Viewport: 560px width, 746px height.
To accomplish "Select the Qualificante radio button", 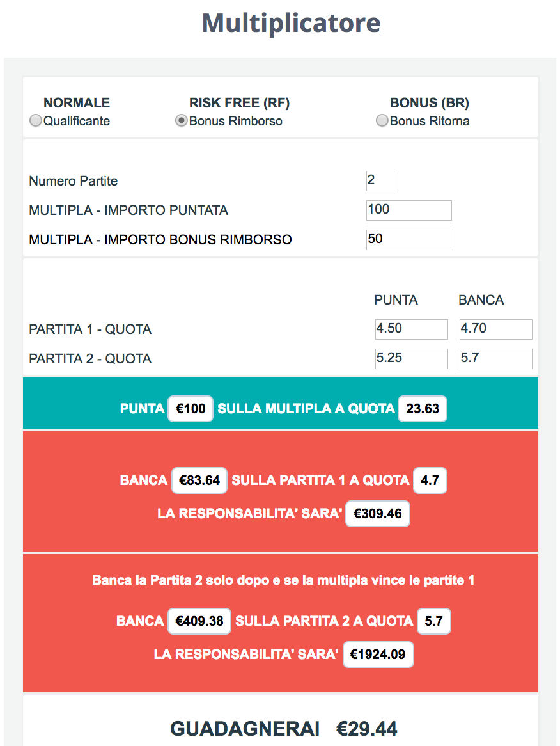I will 36,121.
